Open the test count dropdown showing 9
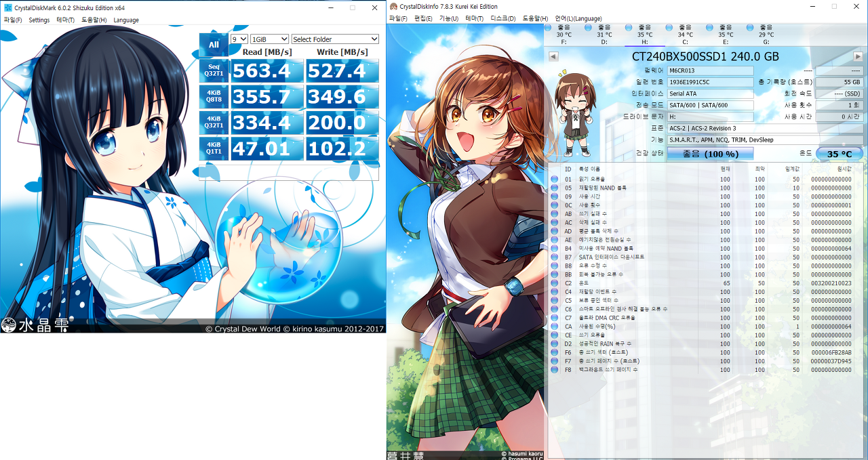 pos(239,39)
